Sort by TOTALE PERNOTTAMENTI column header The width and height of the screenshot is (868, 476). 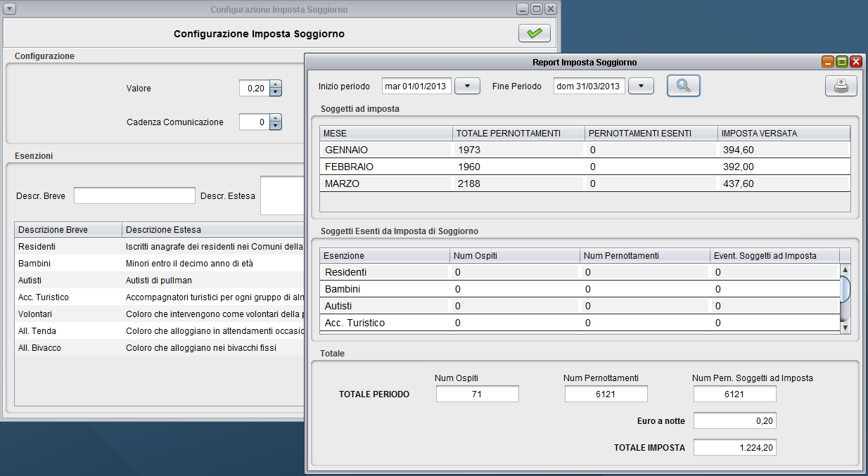[518, 133]
